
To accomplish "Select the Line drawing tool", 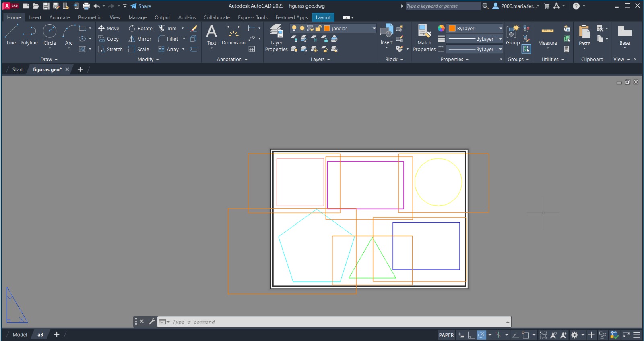I will (11, 35).
